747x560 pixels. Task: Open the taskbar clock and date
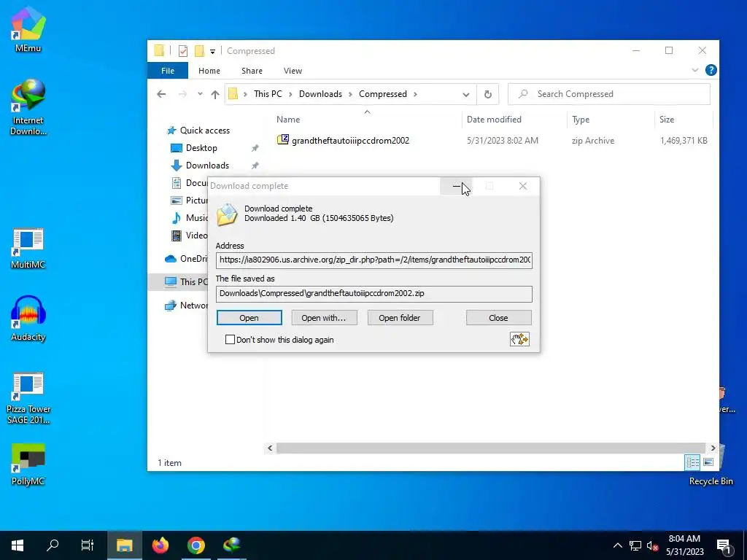684,545
